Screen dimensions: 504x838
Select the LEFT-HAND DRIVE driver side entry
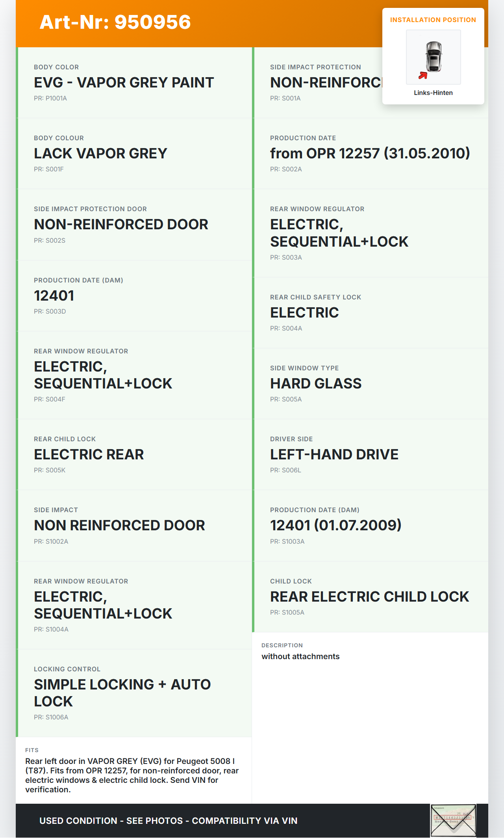tap(334, 455)
